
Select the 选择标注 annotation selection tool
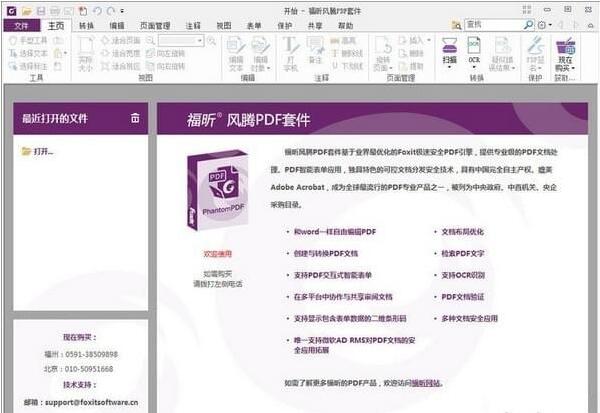click(29, 66)
